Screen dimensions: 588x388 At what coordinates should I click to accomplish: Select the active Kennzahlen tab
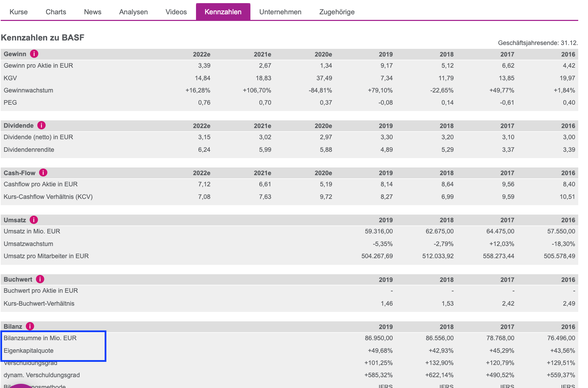click(223, 12)
